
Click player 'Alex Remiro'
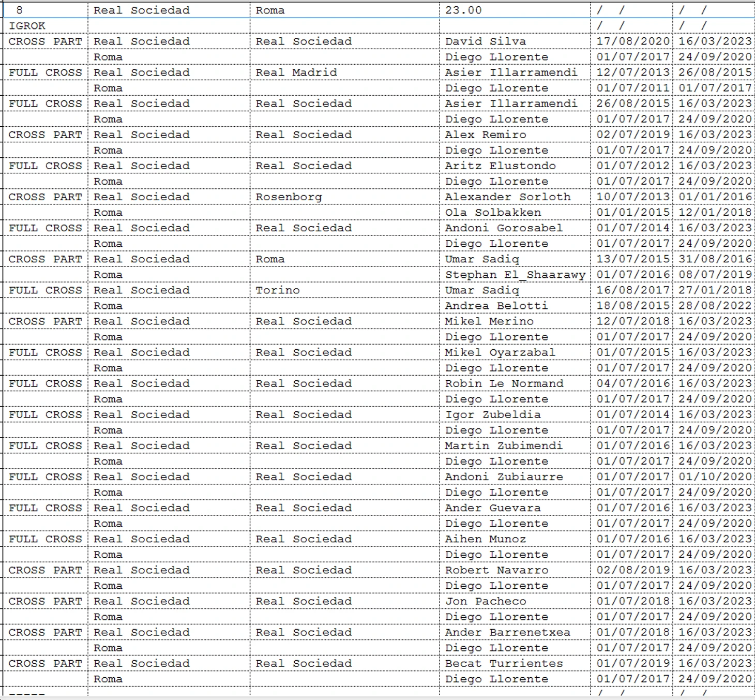click(486, 135)
